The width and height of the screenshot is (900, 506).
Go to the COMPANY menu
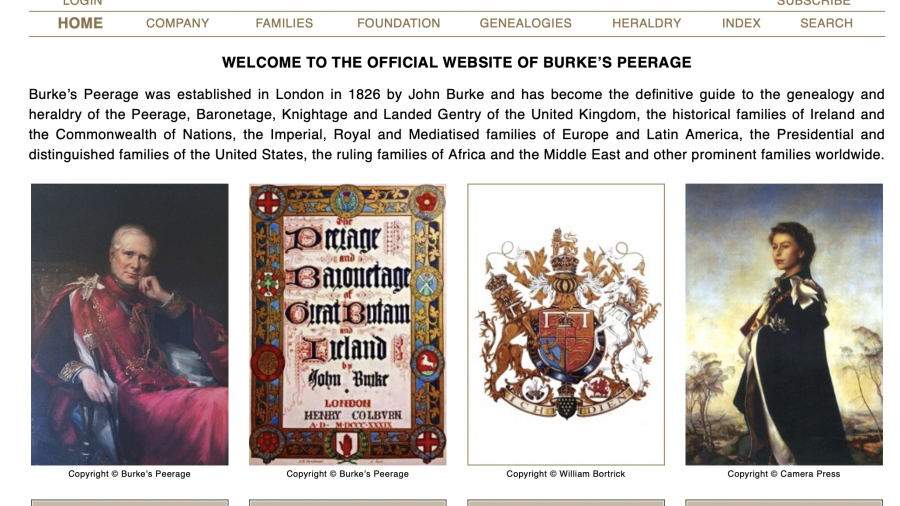coord(177,24)
